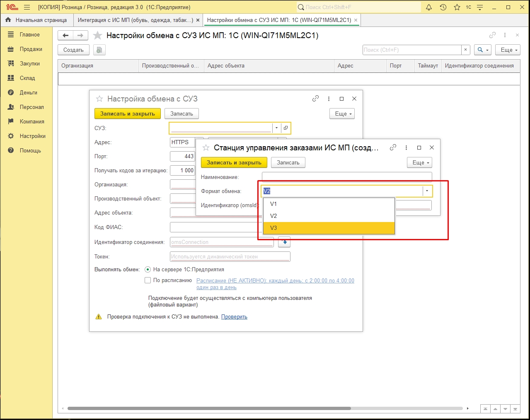
Task: Star the Настройка обмена с СУЗ form
Action: 99,99
